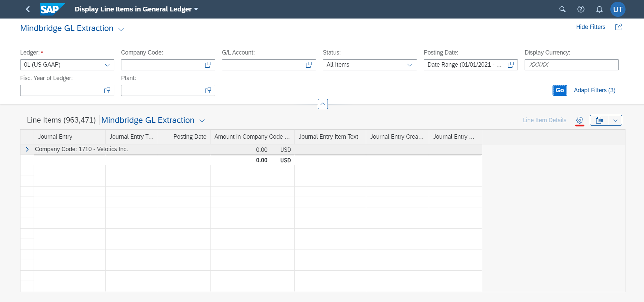The height and width of the screenshot is (302, 644).
Task: Click the Journal Entry column header
Action: click(70, 137)
